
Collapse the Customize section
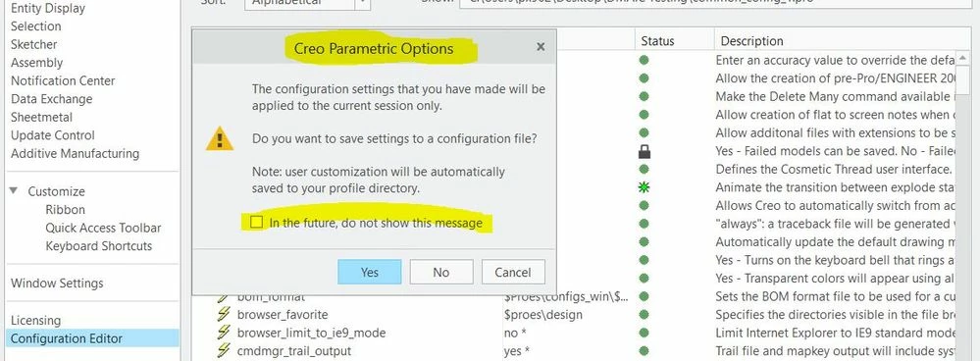pyautogui.click(x=14, y=191)
